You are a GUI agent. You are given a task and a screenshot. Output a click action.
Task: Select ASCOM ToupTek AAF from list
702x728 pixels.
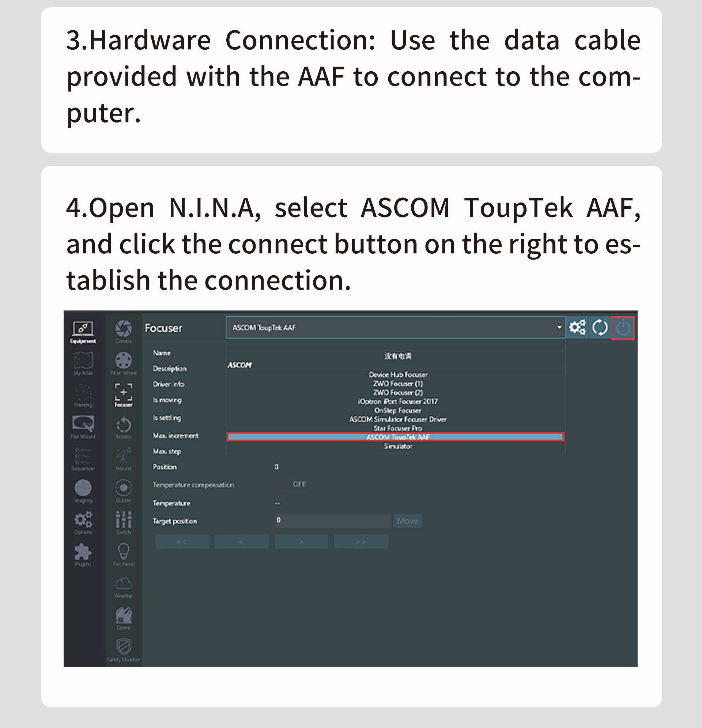tap(396, 437)
